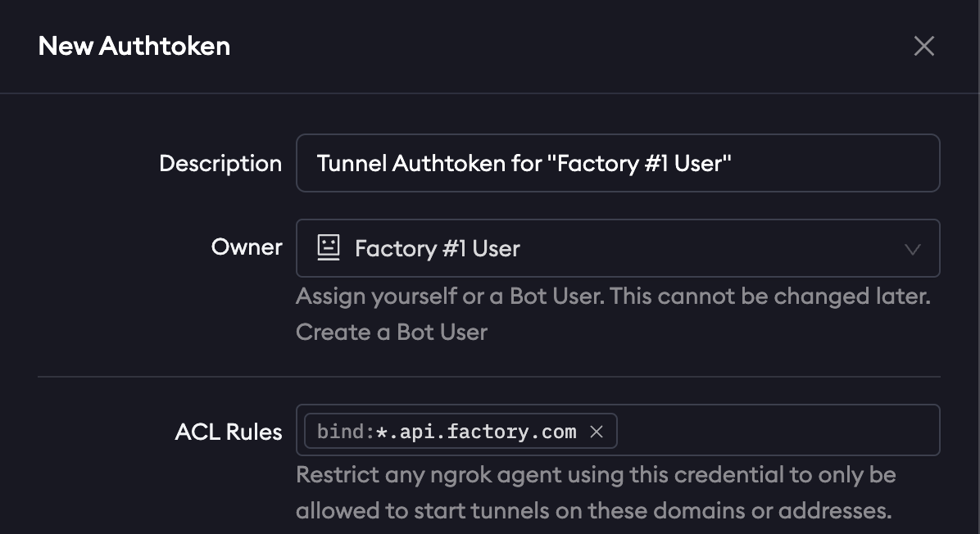Remove the bind:*.api.factory.com rule
The height and width of the screenshot is (534, 980).
tap(597, 432)
